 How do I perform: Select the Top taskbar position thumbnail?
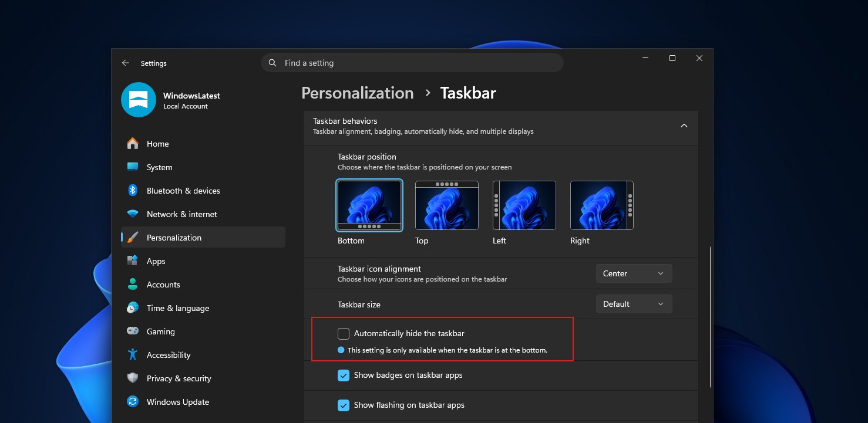(x=447, y=205)
